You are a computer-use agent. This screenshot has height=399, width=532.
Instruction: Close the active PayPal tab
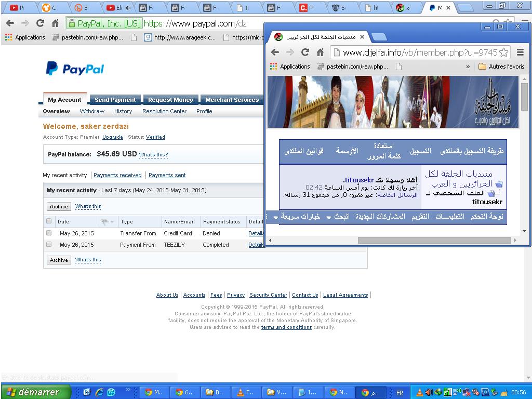[x=448, y=7]
